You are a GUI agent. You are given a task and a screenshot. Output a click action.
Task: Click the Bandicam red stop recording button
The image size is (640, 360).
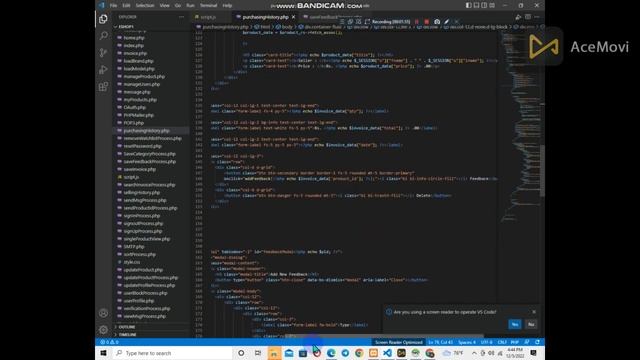[427, 22]
